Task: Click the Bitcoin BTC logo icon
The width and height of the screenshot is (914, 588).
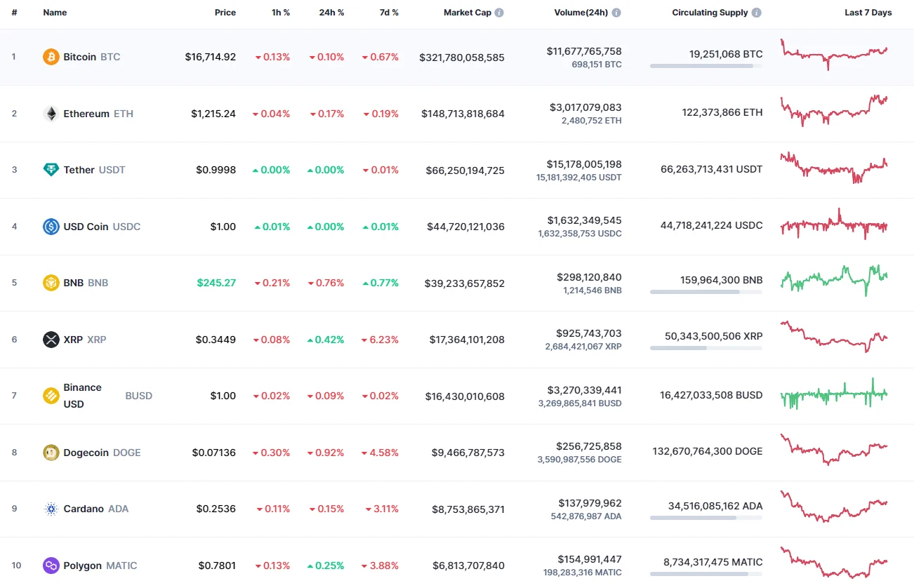Action: 50,57
